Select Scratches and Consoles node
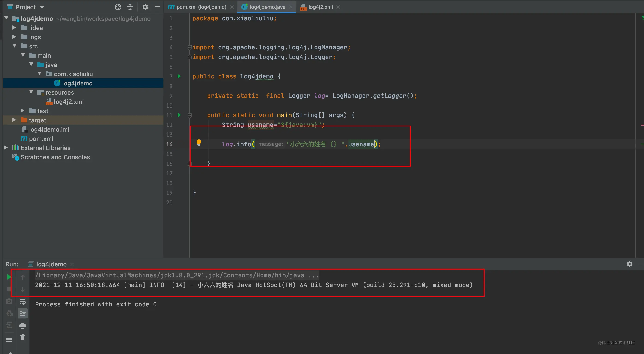Screen dimensions: 644x354 click(x=55, y=157)
